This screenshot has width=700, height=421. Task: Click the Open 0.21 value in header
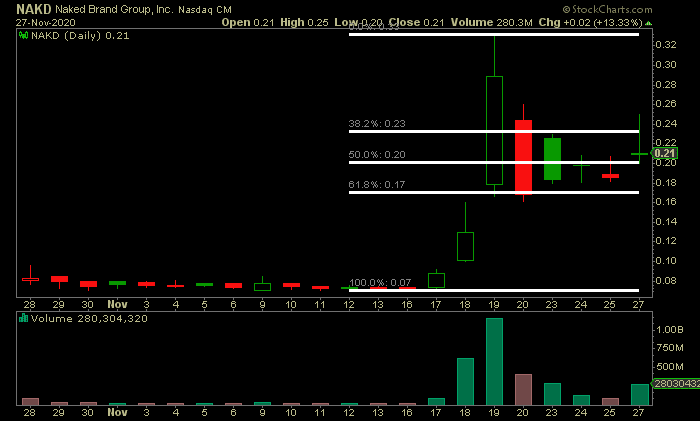[248, 22]
